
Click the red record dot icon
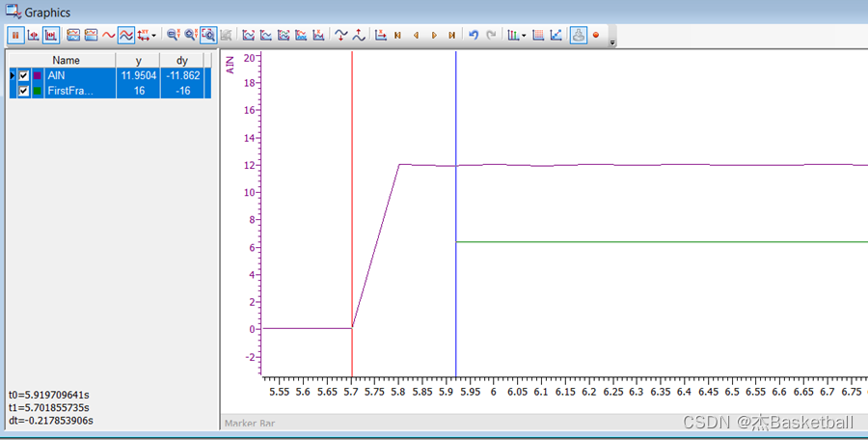pyautogui.click(x=596, y=35)
